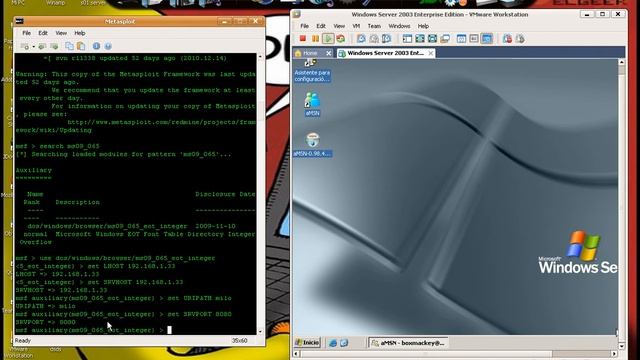This screenshot has height=360, width=640.
Task: Click the '35x60' status bar size
Action: (239, 340)
